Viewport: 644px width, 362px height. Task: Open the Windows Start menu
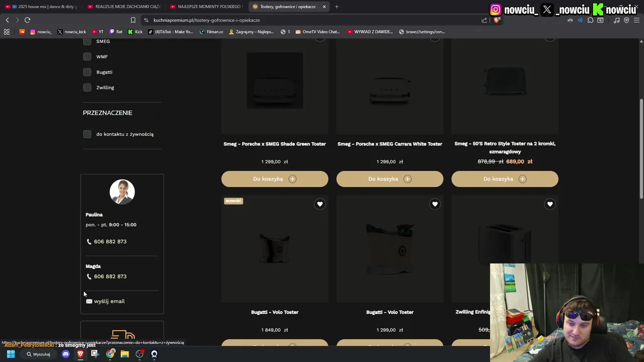pyautogui.click(x=11, y=354)
